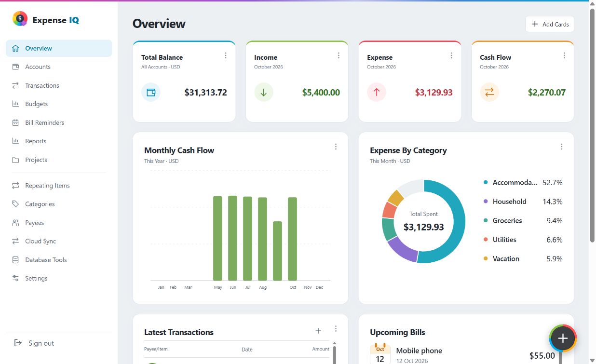Click the Cash Flow swap-arrows icon
This screenshot has width=596, height=364.
[489, 92]
